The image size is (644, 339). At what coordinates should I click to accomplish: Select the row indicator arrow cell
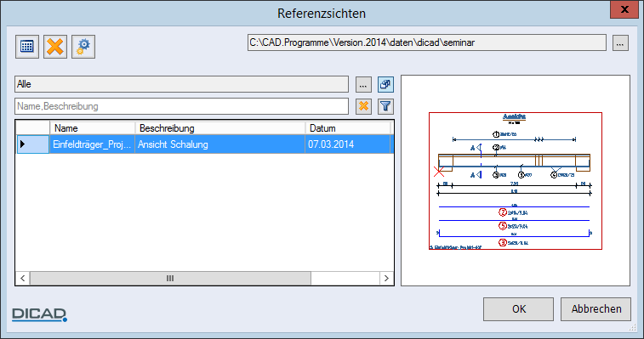(33, 144)
